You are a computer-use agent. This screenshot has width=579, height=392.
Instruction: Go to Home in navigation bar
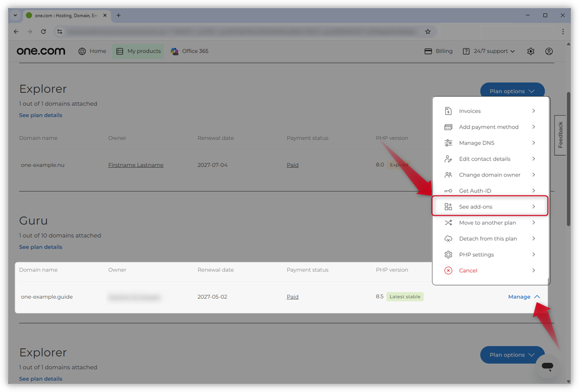(x=92, y=51)
